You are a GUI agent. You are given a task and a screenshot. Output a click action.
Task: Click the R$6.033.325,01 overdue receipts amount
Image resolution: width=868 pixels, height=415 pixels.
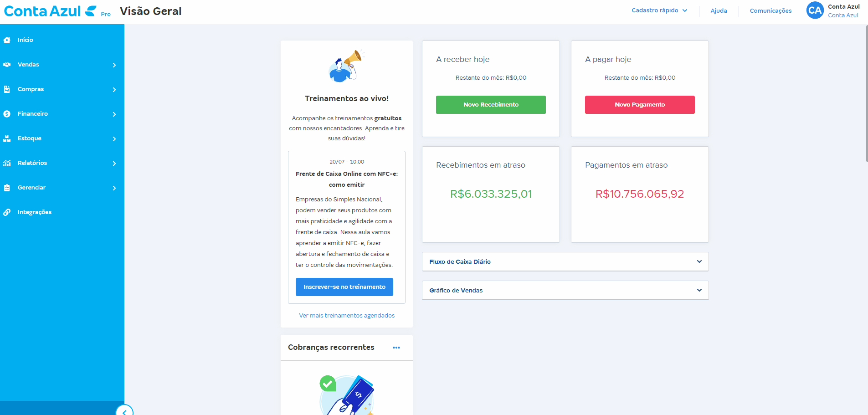(x=491, y=194)
